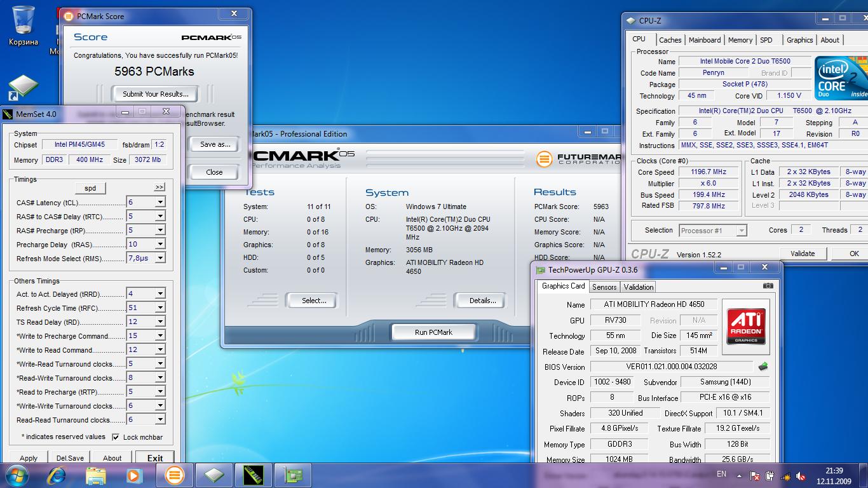This screenshot has height=488, width=868.
Task: Open the RAS# Precharge (tRP) dropdown
Action: pyautogui.click(x=160, y=230)
